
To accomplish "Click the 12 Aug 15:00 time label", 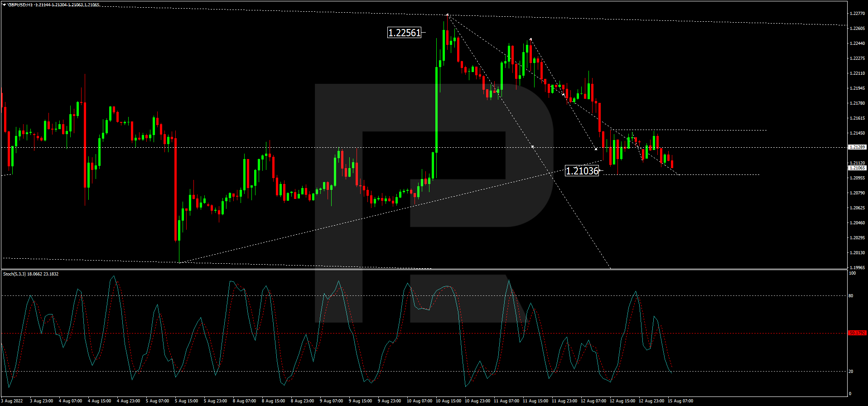I will click(x=622, y=401).
